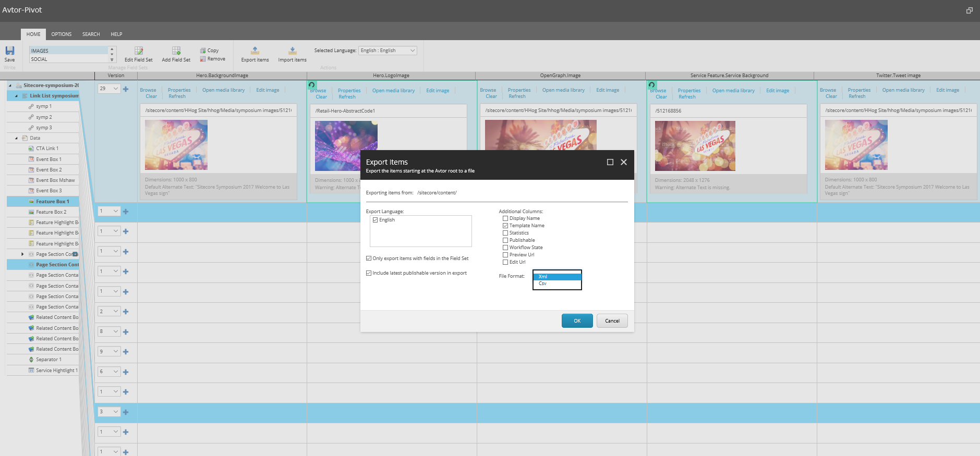Enable the Display Name column checkbox

point(505,218)
